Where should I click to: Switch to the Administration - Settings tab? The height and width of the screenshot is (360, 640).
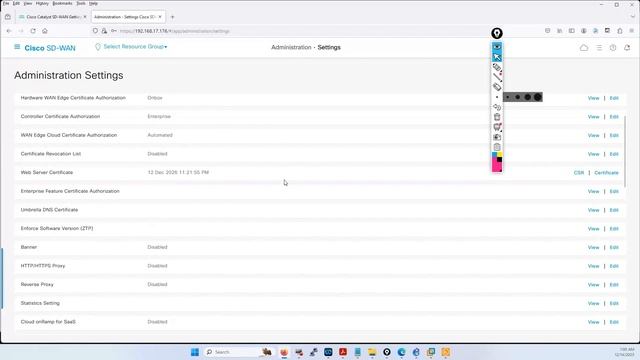[127, 17]
